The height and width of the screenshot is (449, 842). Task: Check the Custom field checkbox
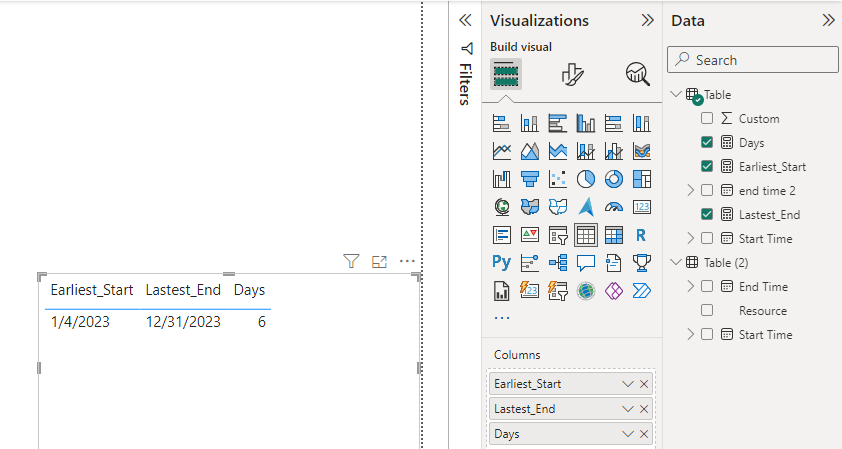(707, 118)
